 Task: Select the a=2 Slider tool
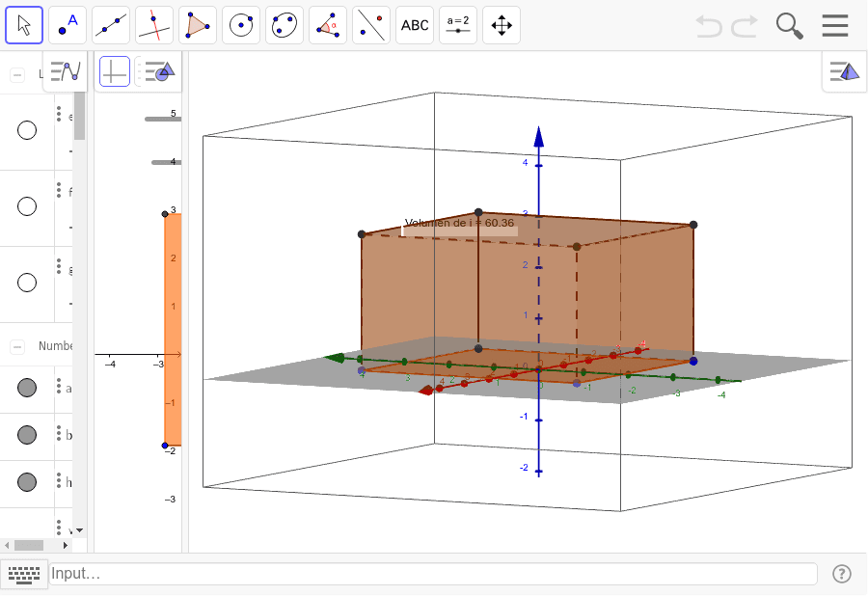tap(458, 25)
